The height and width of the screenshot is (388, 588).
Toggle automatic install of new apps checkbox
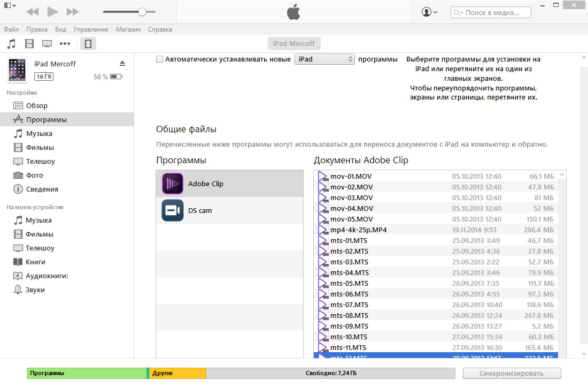[x=160, y=59]
